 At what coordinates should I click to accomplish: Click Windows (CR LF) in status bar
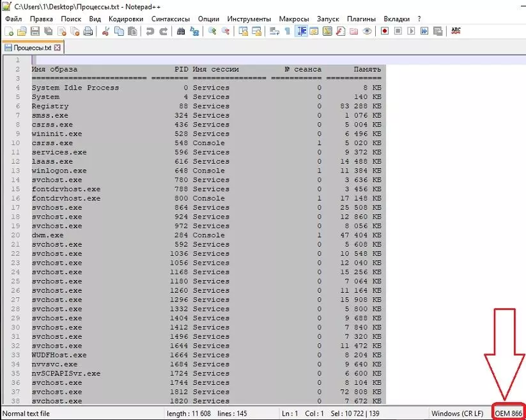pos(458,414)
